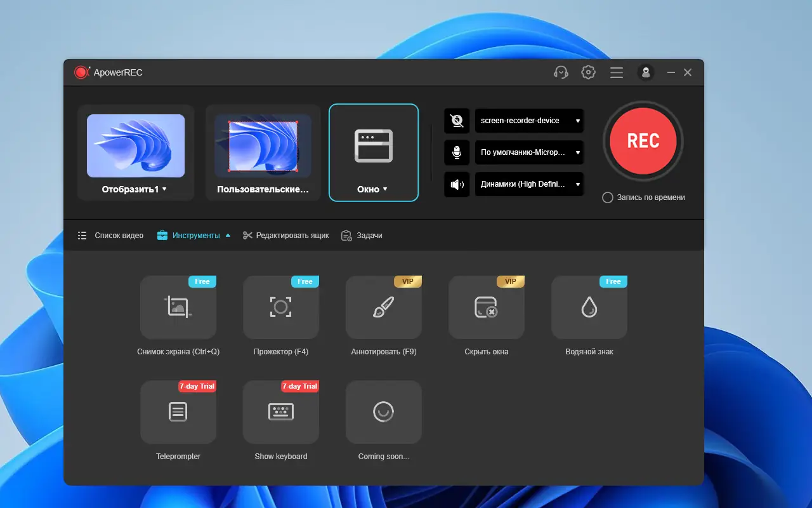Screen dimensions: 812x508
Task: Open the Окно dropdown arrow
Action: point(385,189)
